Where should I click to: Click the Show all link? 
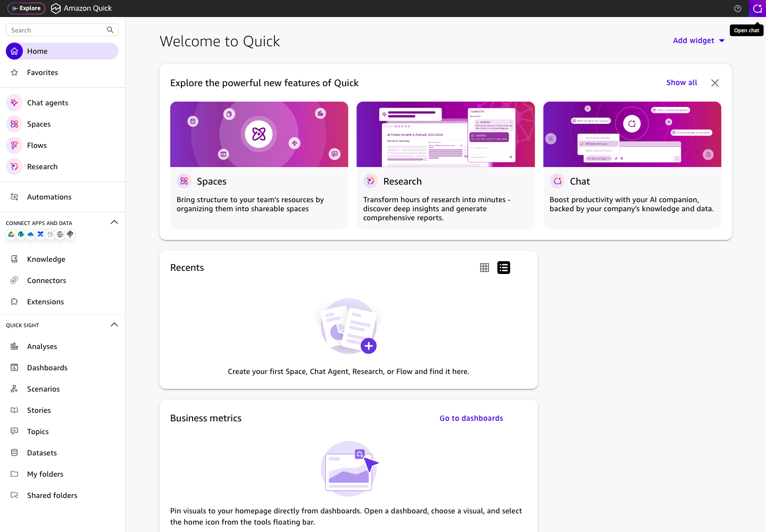tap(681, 82)
